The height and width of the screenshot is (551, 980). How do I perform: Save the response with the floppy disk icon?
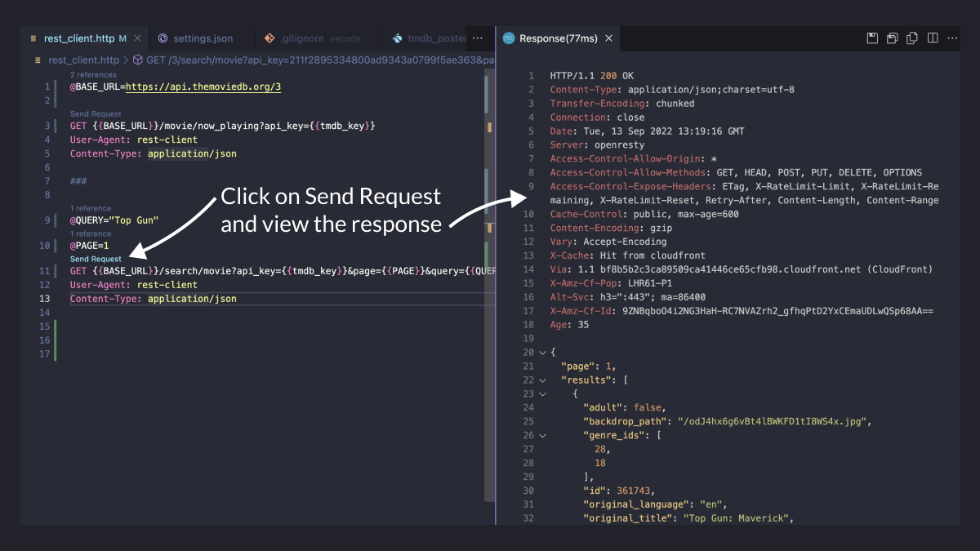(x=872, y=38)
